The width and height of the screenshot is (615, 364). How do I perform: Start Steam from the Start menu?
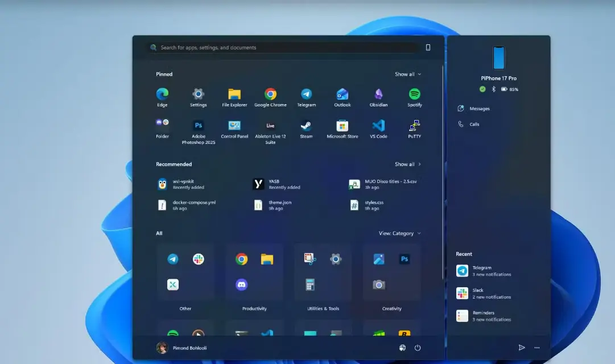tap(306, 126)
